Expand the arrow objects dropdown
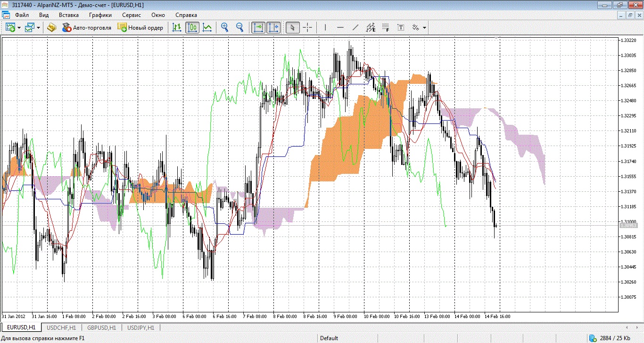This screenshot has height=343, width=644. pos(424,28)
